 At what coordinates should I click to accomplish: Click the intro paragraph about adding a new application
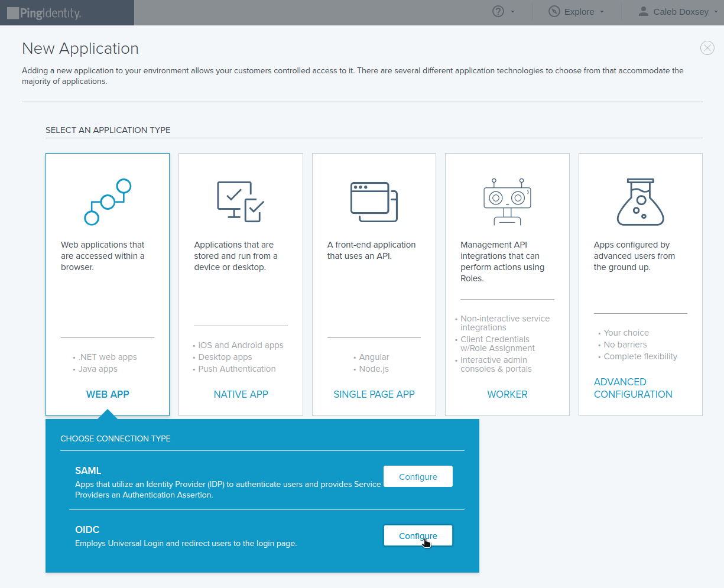353,76
